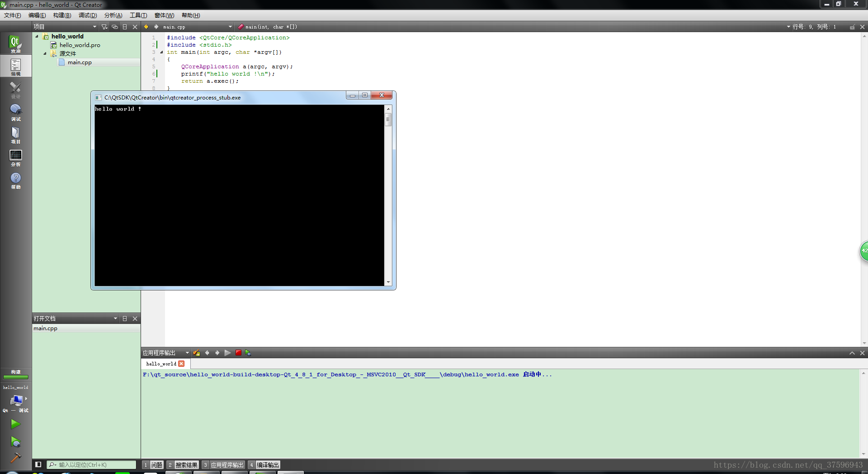Select main.cpp in project tree
868x474 pixels.
80,62
